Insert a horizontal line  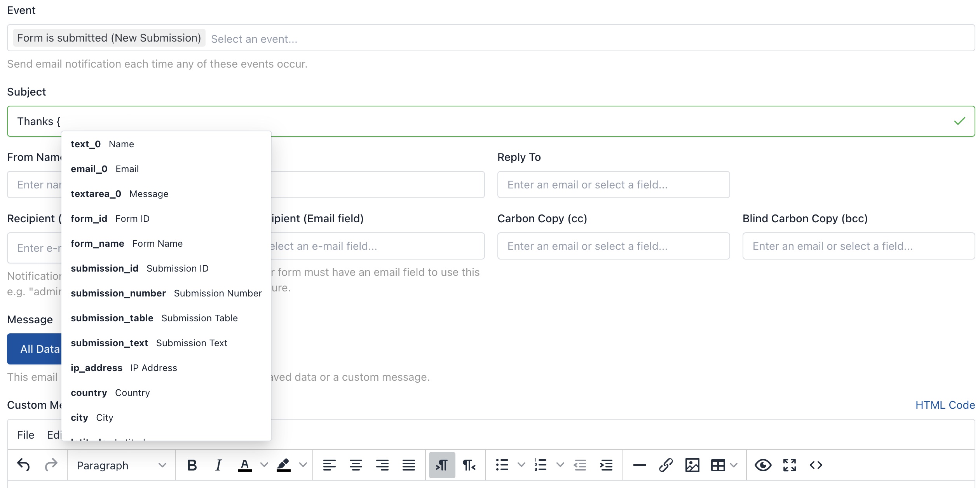(640, 465)
